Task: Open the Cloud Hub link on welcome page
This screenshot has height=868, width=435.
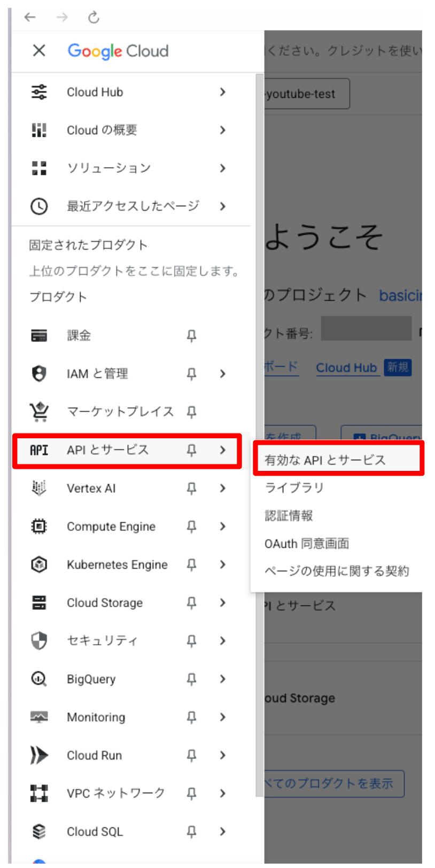Action: [346, 368]
